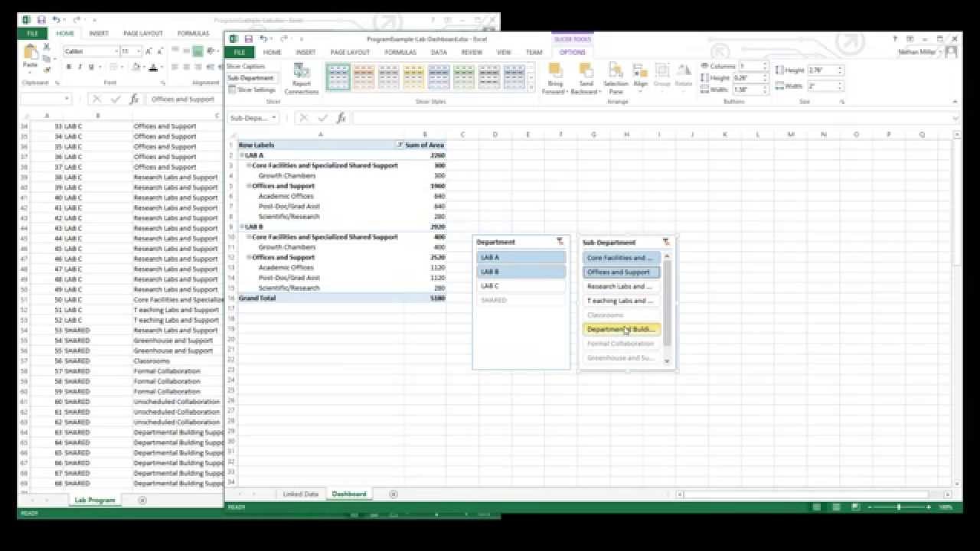Image resolution: width=980 pixels, height=551 pixels.
Task: Open the Linked Data sheet tab
Action: (302, 494)
